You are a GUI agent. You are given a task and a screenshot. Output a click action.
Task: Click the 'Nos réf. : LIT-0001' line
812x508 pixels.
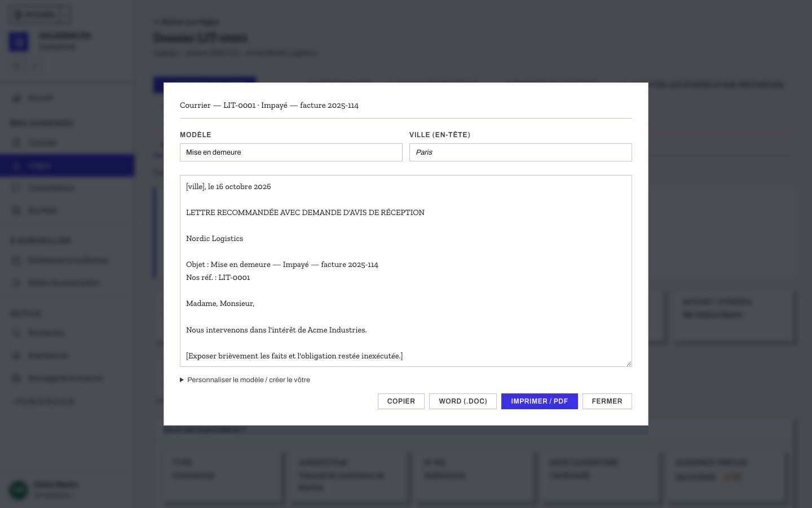218,278
